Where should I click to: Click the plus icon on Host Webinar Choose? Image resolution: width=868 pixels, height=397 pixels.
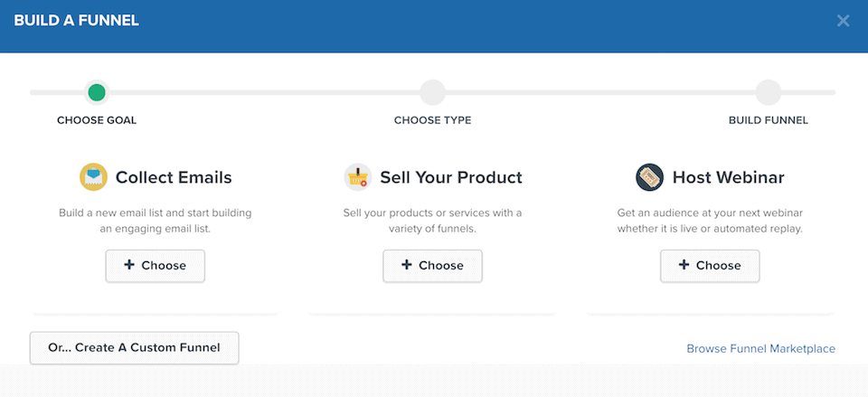click(684, 265)
